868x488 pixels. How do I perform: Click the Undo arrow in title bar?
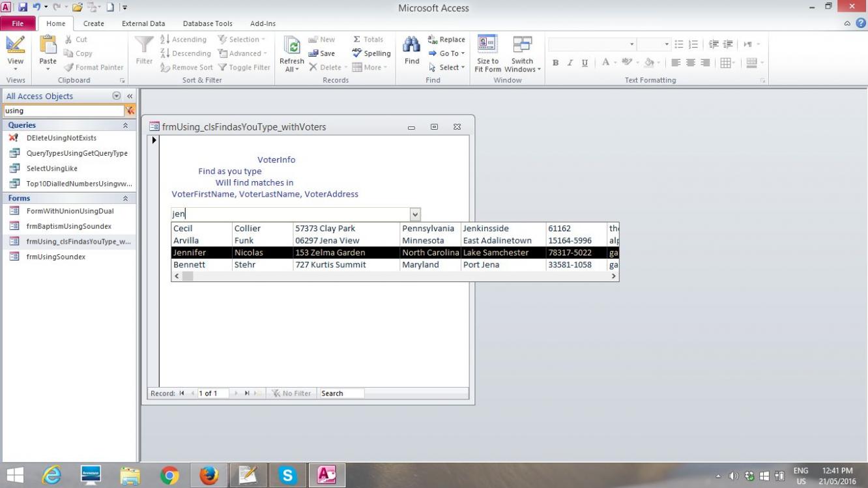(36, 8)
